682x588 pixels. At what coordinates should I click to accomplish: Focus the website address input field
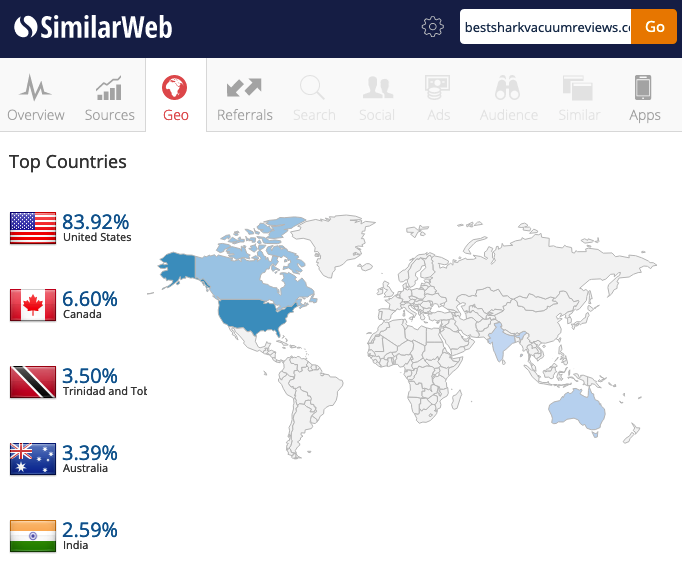545,27
